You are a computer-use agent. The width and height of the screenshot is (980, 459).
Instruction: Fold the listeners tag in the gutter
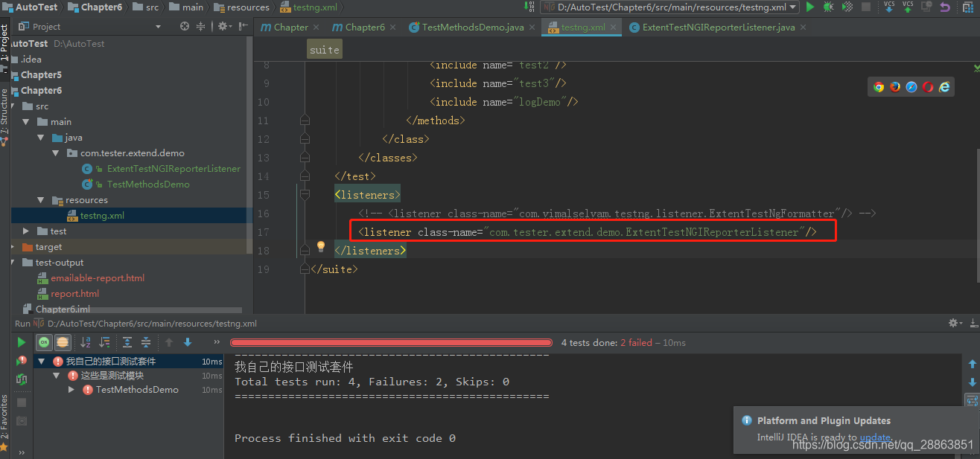click(x=305, y=195)
